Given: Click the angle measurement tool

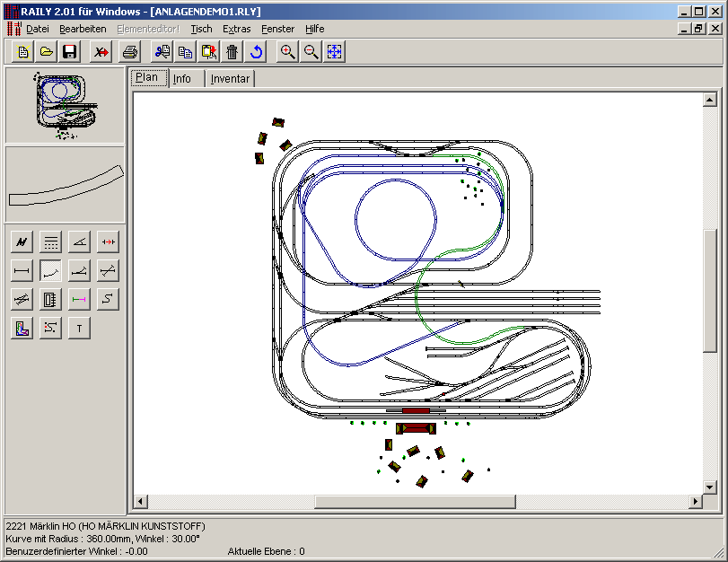Looking at the screenshot, I should point(79,241).
